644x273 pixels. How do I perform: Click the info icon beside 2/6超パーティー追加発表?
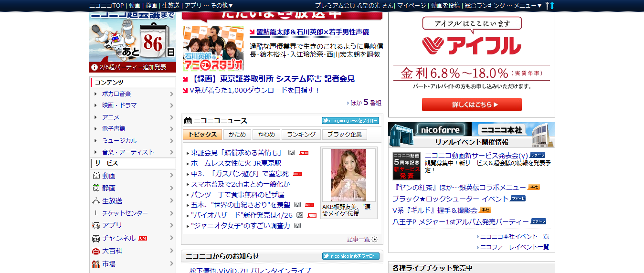(x=95, y=67)
